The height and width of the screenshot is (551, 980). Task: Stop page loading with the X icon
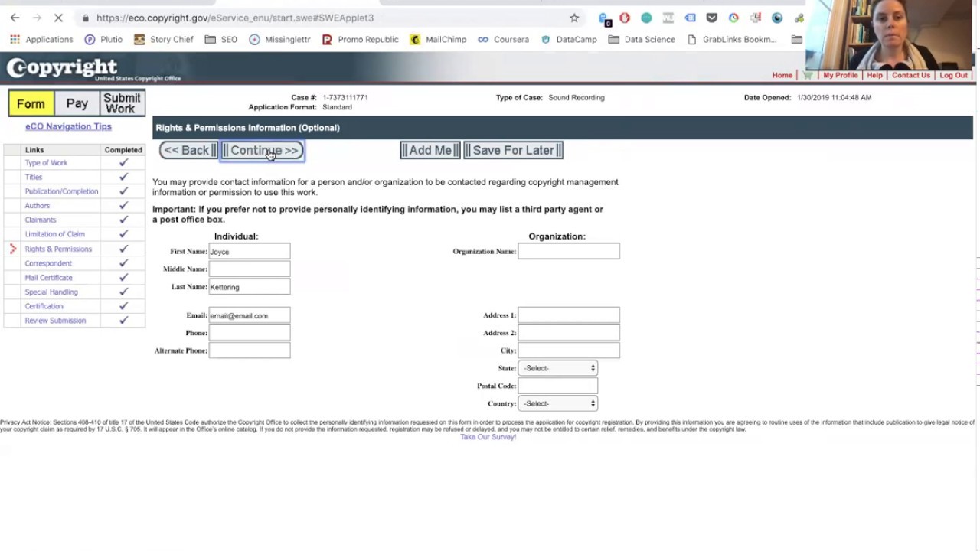click(x=58, y=18)
